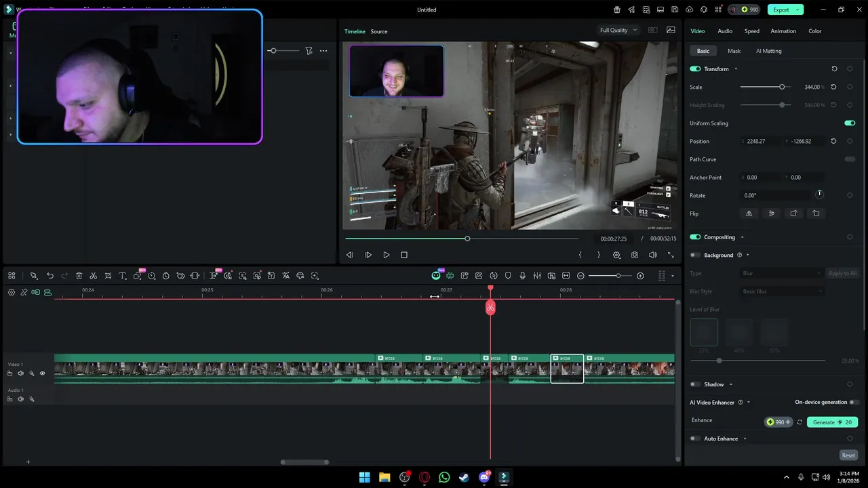Click the timeline zoom slider
Image resolution: width=868 pixels, height=488 pixels.
tap(610, 276)
